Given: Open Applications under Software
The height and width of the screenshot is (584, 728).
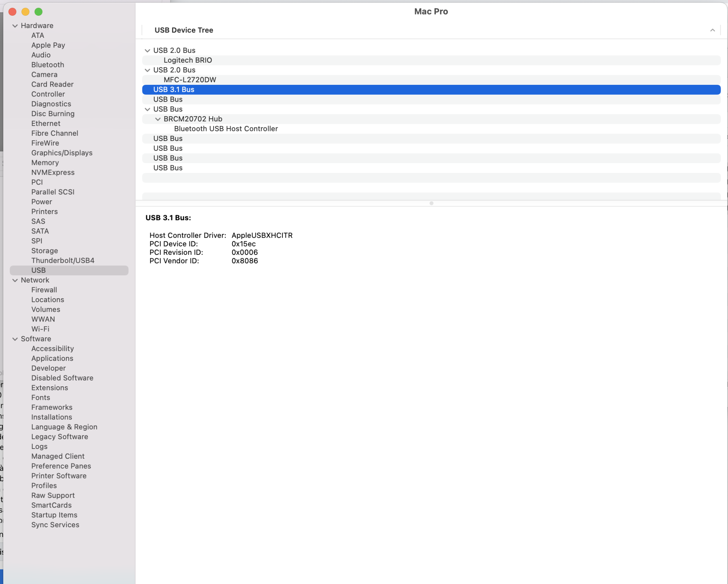Looking at the screenshot, I should pos(52,358).
